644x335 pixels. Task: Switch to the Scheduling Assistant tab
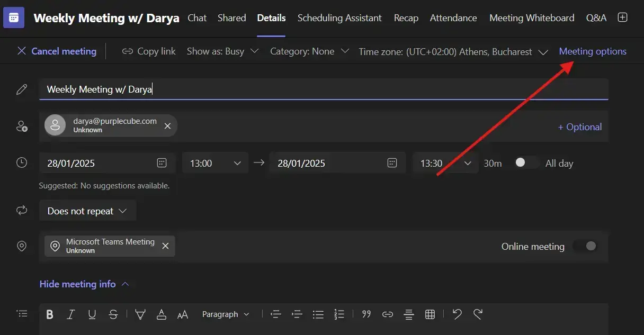click(339, 18)
